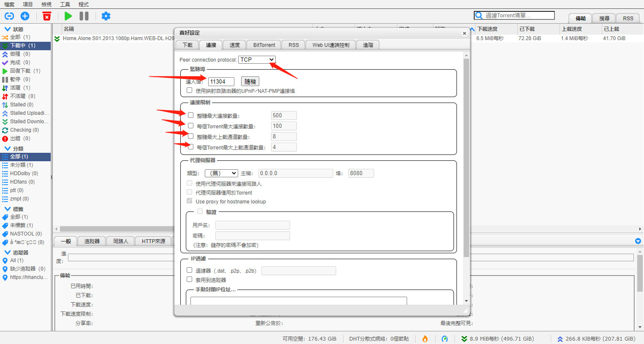Enable the 每個Torrent最大連接數量 checkbox
The height and width of the screenshot is (344, 644).
pos(191,126)
